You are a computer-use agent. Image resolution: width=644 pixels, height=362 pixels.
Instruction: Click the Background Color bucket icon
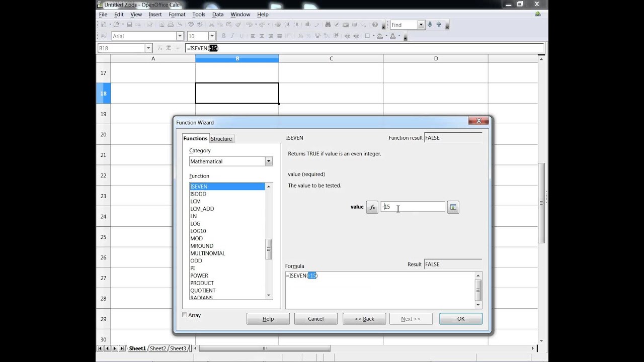[x=380, y=36]
